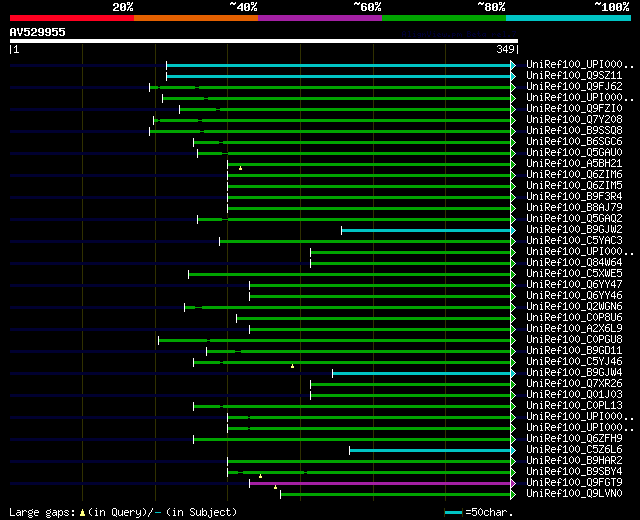Click the yellow gap marker under the Q9FGT9 alignment
The width and height of the screenshot is (640, 520).
(x=276, y=487)
